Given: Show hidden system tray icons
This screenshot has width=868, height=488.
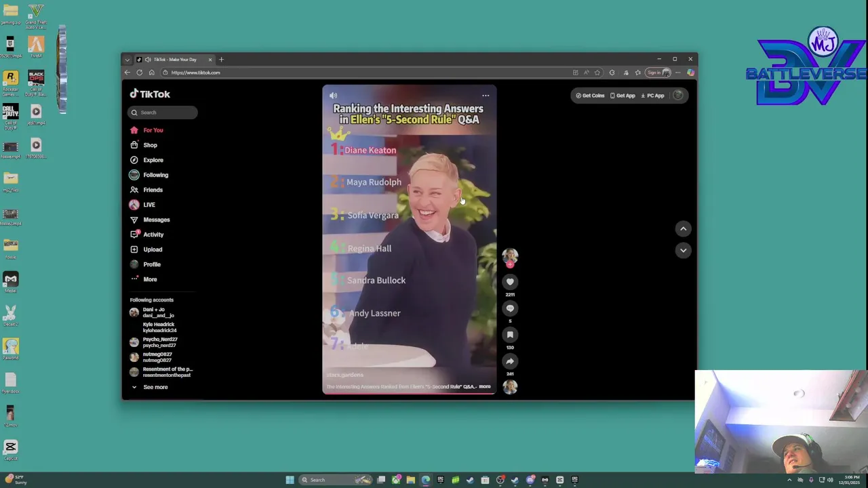Looking at the screenshot, I should click(789, 480).
